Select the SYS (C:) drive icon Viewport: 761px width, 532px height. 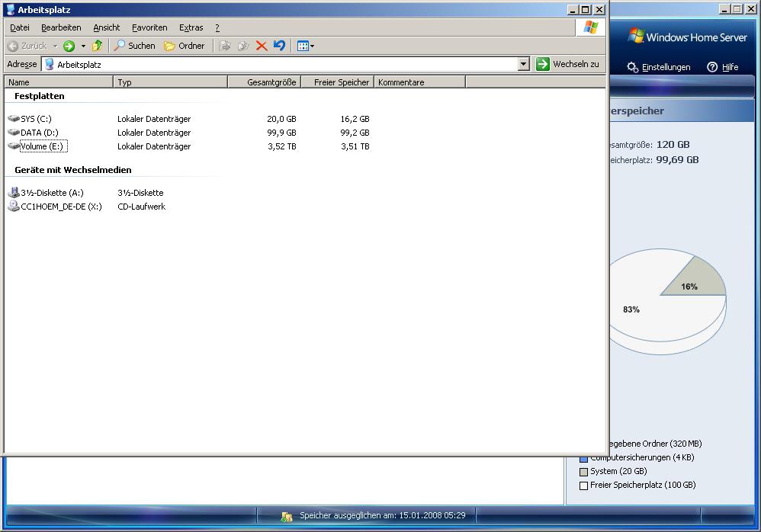pos(14,119)
